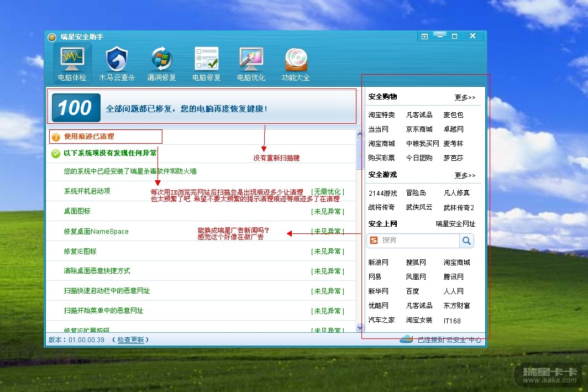Image resolution: width=588 pixels, height=392 pixels.
Task: Open the 电脑修复 checklist icon
Action: click(206, 59)
